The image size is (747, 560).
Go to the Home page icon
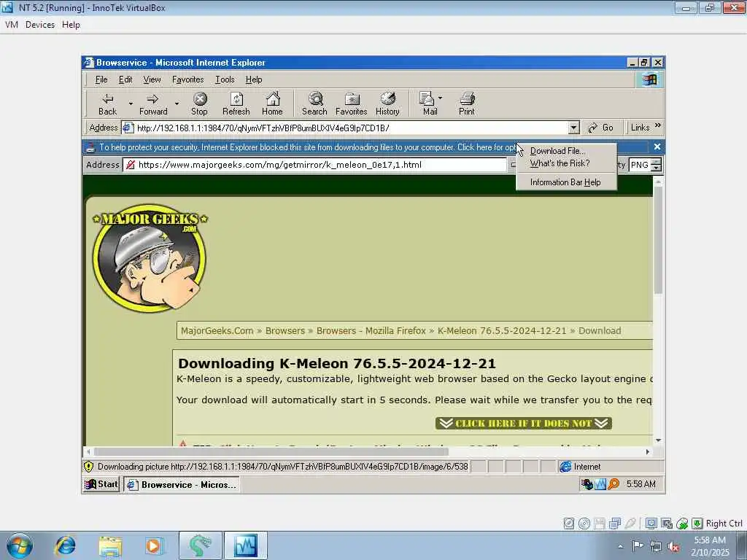tap(273, 104)
